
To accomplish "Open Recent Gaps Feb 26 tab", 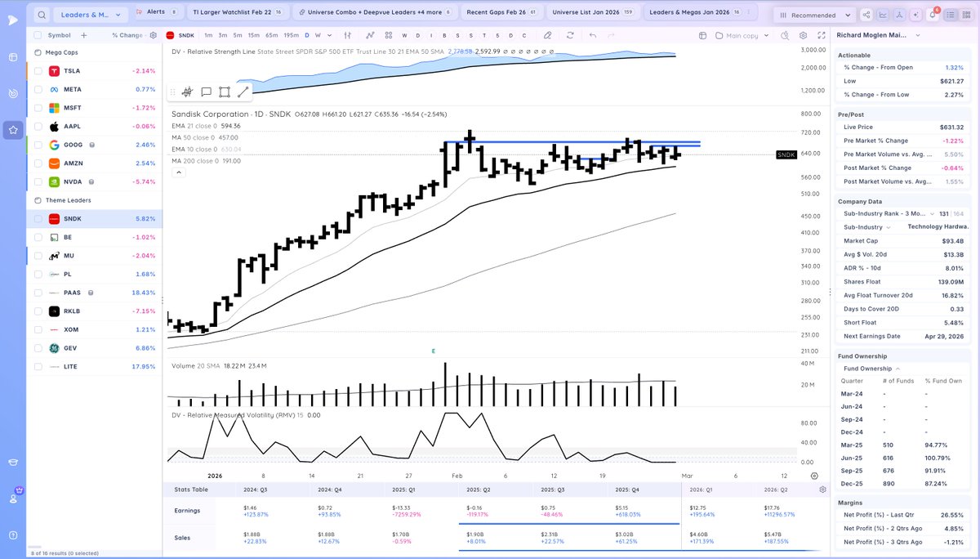I will click(x=501, y=13).
